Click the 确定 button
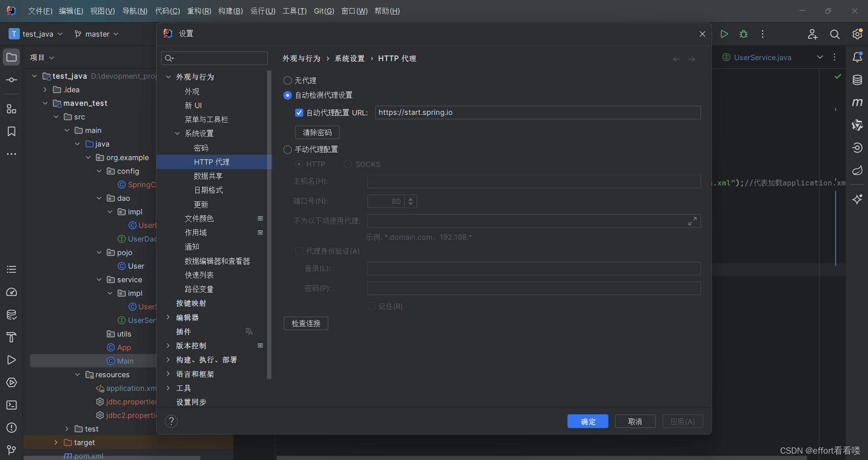Image resolution: width=868 pixels, height=460 pixels. [x=588, y=422]
